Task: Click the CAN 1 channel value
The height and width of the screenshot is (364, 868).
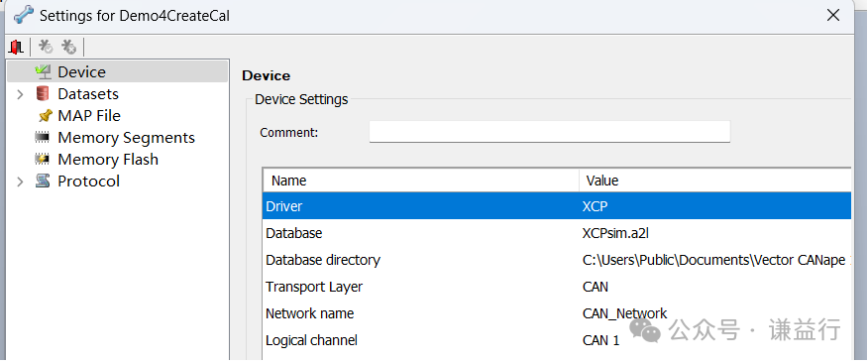Action: click(601, 340)
